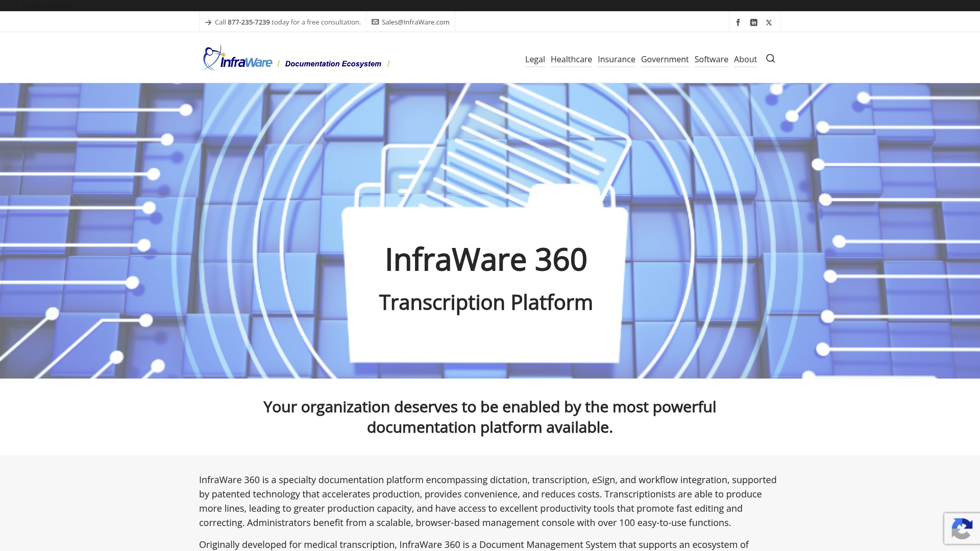Click the Documentation Ecosystem tagline

(333, 64)
